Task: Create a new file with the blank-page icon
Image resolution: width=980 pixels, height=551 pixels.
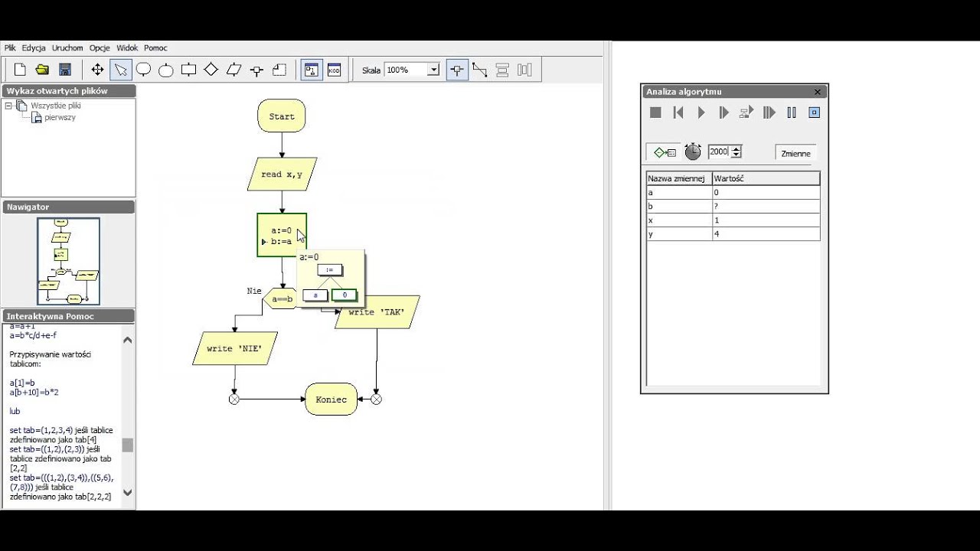Action: 21,70
